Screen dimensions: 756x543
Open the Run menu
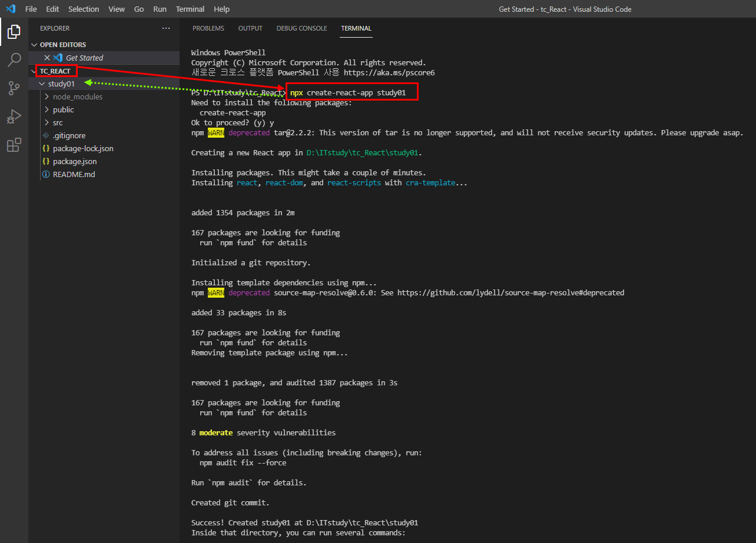click(x=160, y=9)
